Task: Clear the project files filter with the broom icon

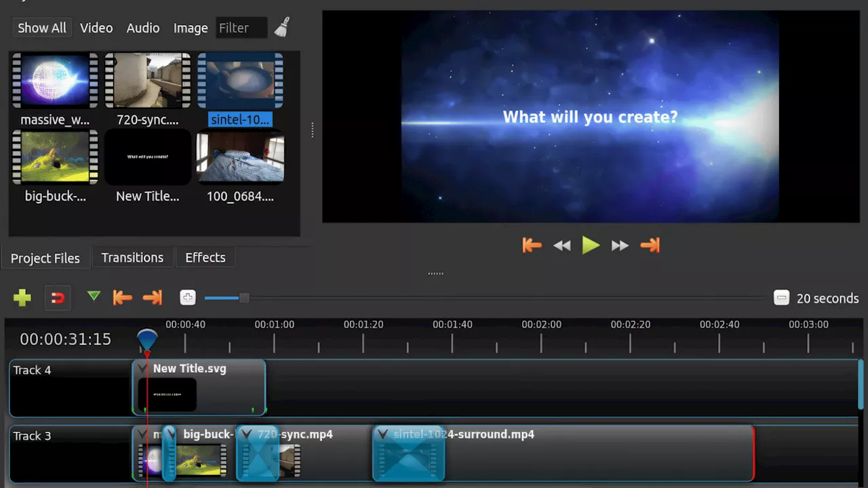Action: click(x=282, y=27)
